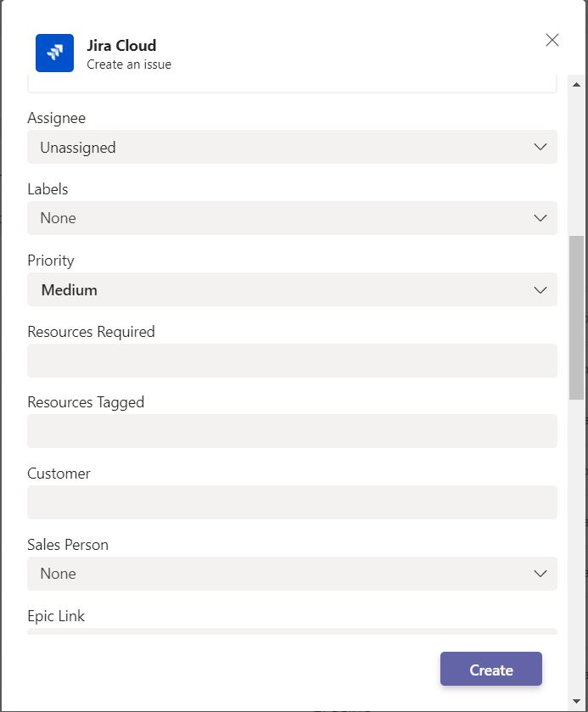Click the Create an issue subtitle

pos(129,64)
